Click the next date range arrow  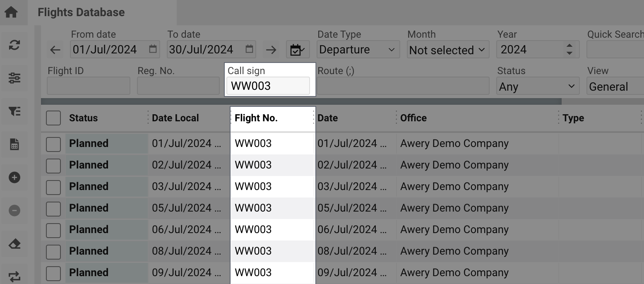click(271, 50)
